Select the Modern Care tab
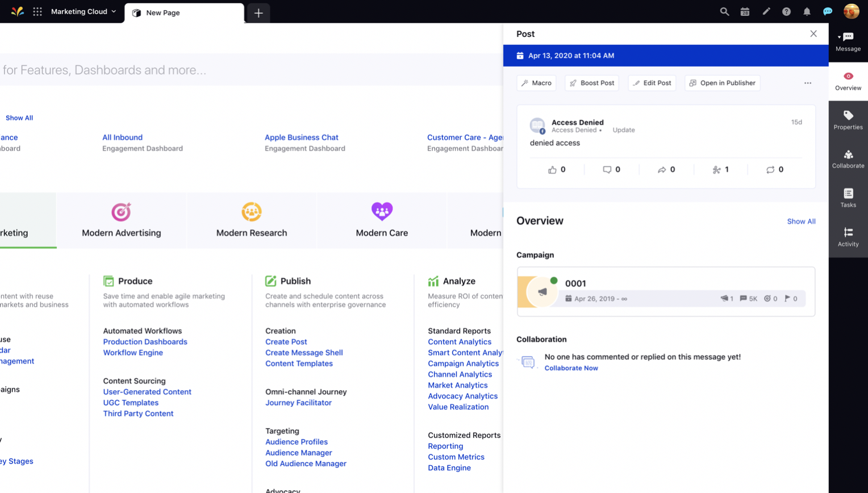Viewport: 868px width, 493px height. click(382, 220)
